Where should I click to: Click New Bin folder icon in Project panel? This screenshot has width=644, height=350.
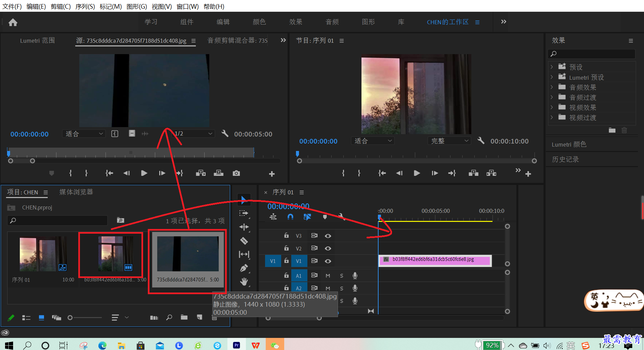tap(184, 317)
